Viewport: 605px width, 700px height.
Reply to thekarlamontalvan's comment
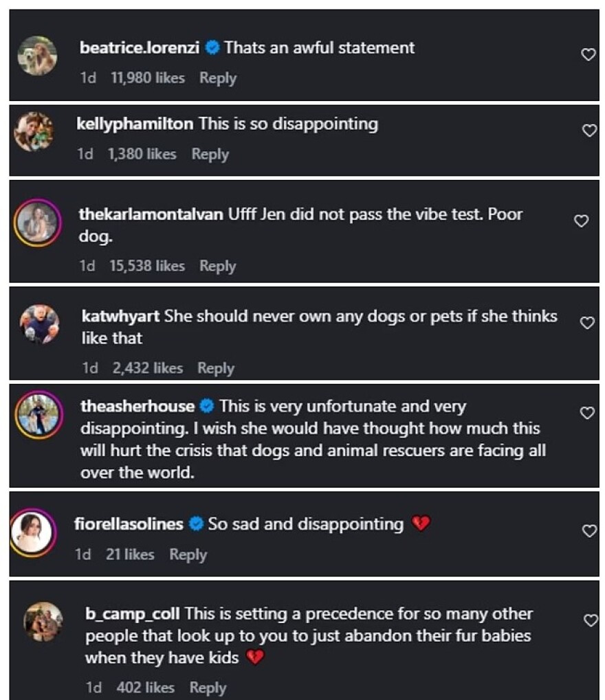coord(218,266)
